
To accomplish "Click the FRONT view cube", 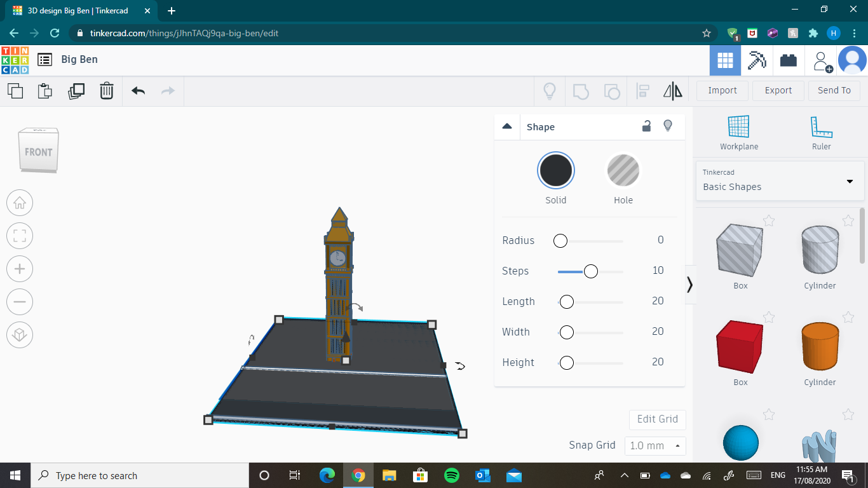I will click(39, 151).
